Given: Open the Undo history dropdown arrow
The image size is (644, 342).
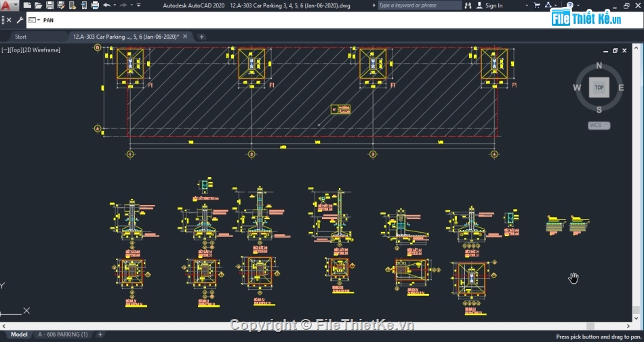Looking at the screenshot, I should coord(115,5).
